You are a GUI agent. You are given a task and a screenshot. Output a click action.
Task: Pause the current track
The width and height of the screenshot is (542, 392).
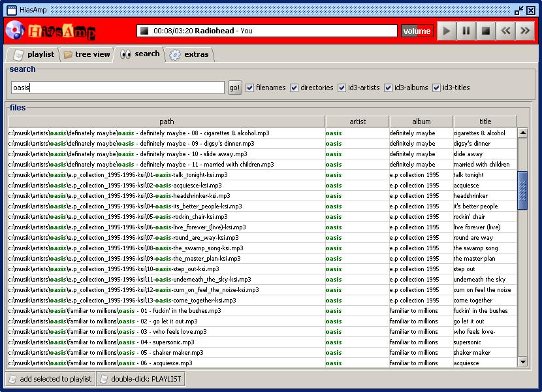pos(466,31)
